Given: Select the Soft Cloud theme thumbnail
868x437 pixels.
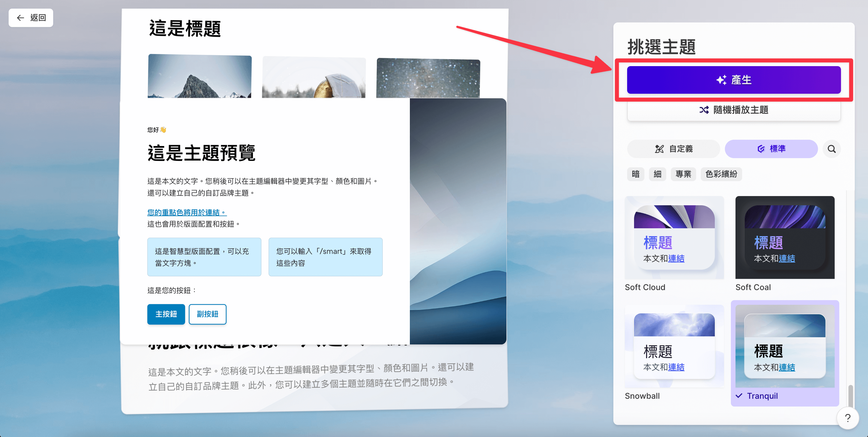Looking at the screenshot, I should (674, 237).
